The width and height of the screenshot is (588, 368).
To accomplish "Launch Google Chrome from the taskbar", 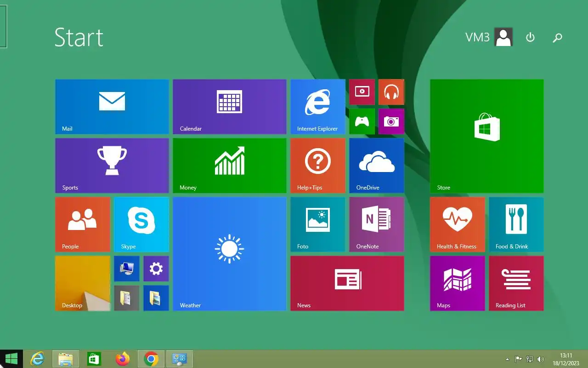I will click(151, 359).
